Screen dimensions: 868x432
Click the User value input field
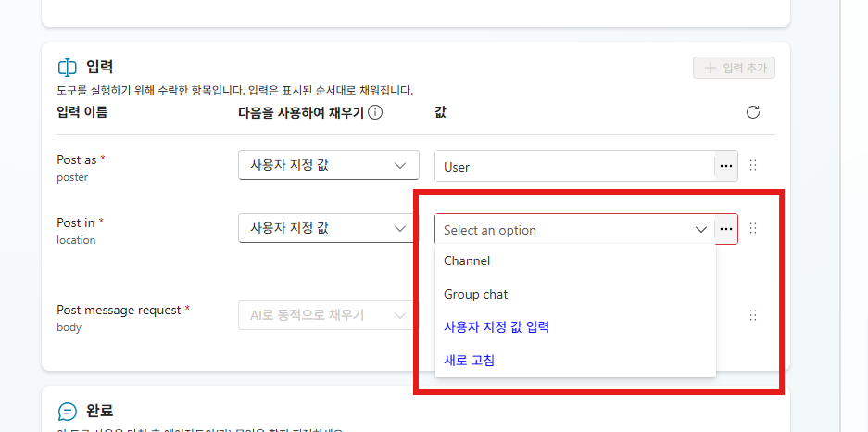(x=574, y=166)
